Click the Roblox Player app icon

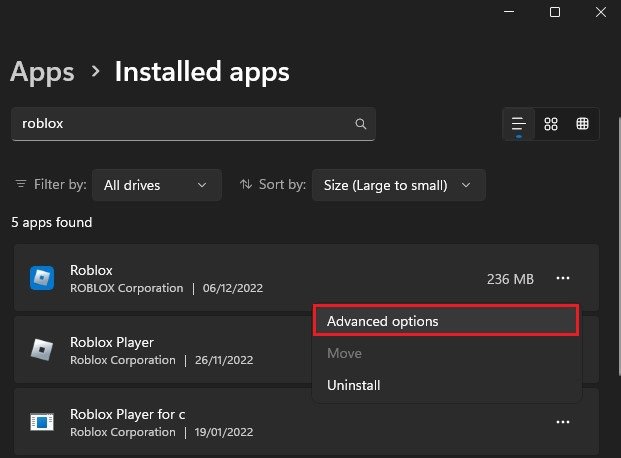click(x=42, y=349)
